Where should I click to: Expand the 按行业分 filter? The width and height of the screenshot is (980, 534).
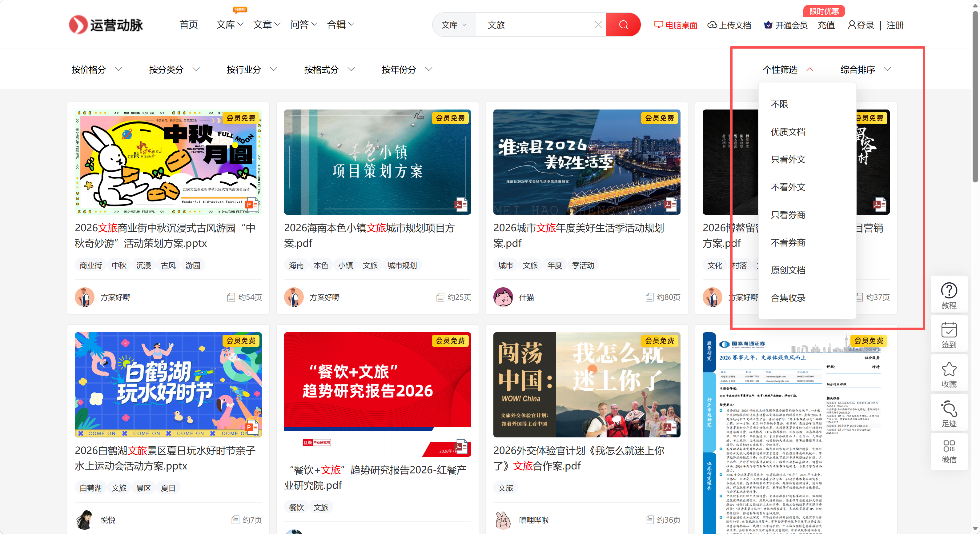(x=252, y=70)
